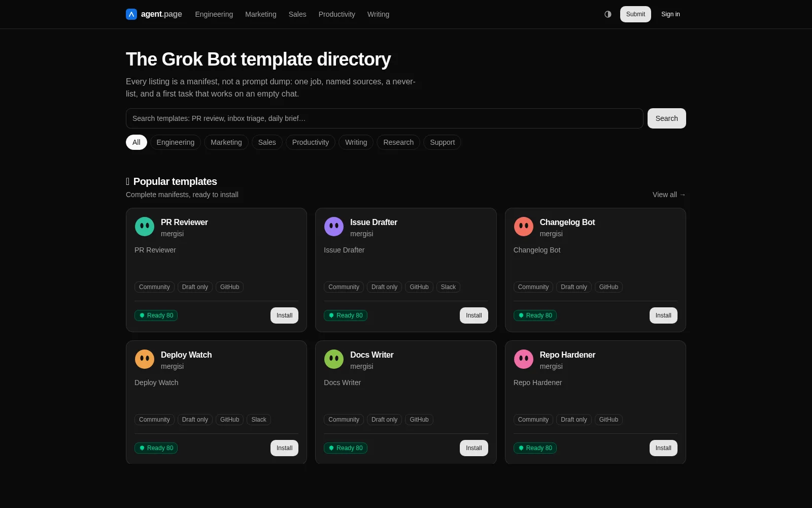Click mergisi author under Issue Drafter

pyautogui.click(x=362, y=234)
